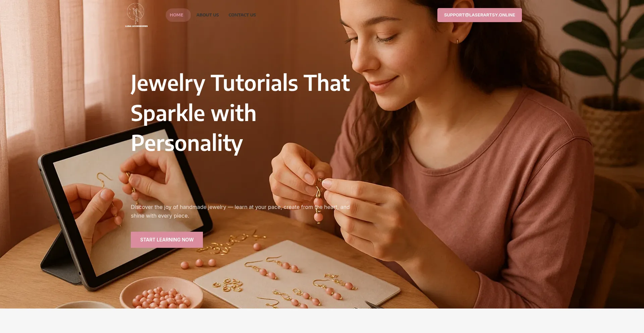Click the blank light section below the hero image
The height and width of the screenshot is (333, 644).
pyautogui.click(x=322, y=321)
